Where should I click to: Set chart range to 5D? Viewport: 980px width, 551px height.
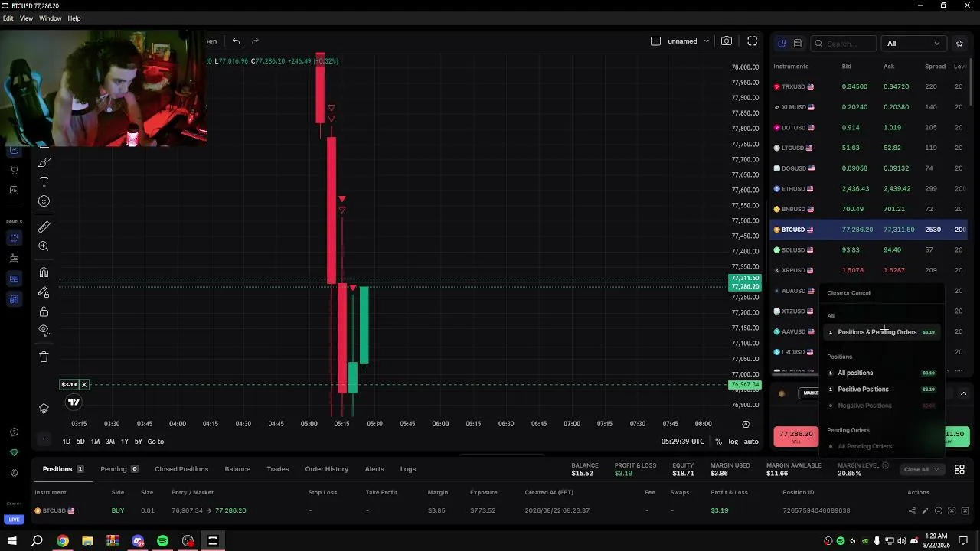(80, 442)
